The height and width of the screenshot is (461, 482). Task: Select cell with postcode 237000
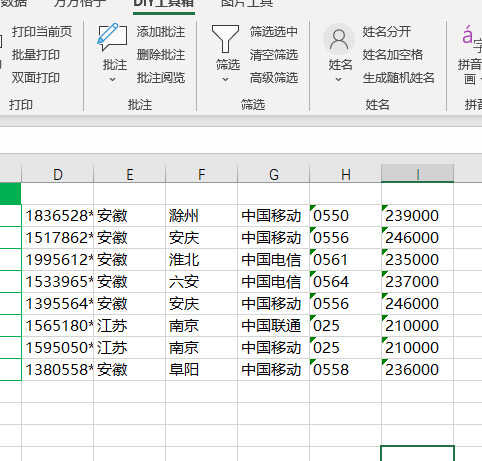[x=417, y=282]
